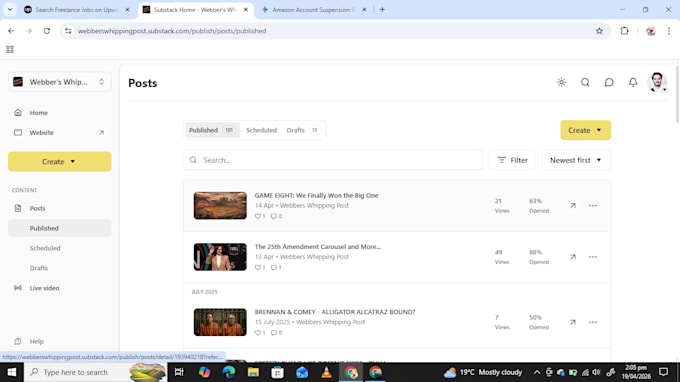Open GAME EIGHT post external view arrow

pyautogui.click(x=572, y=206)
